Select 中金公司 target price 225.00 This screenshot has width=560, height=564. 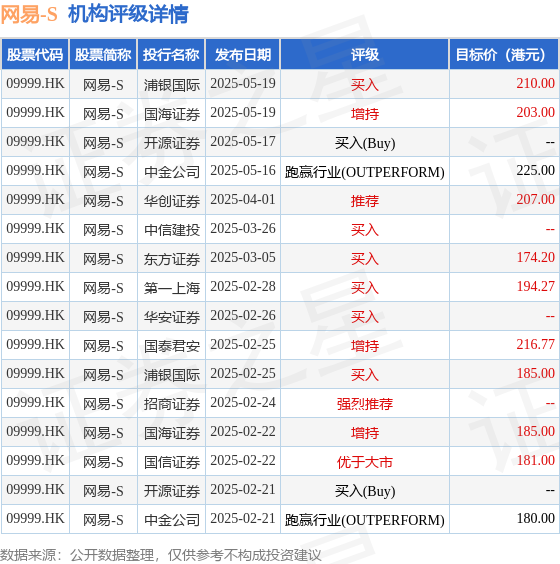click(536, 170)
